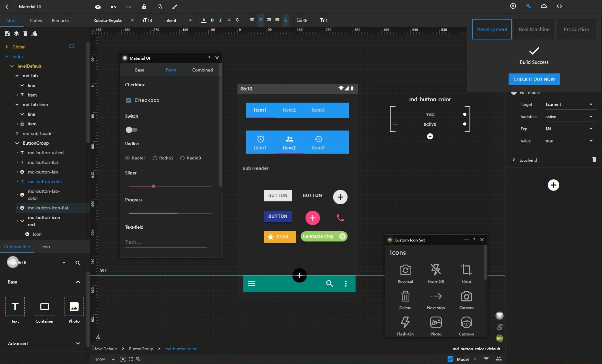
Task: Click the pencil edit icon in top toolbar
Action: (175, 6)
